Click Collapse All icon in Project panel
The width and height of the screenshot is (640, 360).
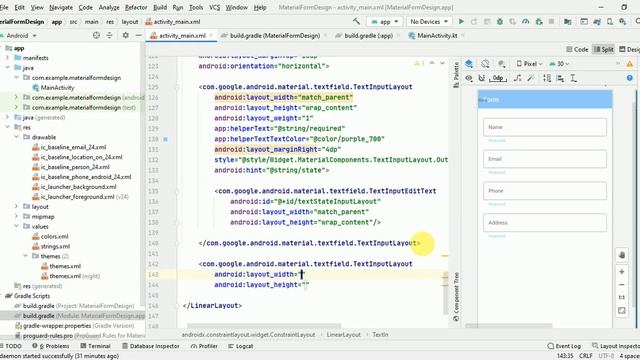click(109, 36)
